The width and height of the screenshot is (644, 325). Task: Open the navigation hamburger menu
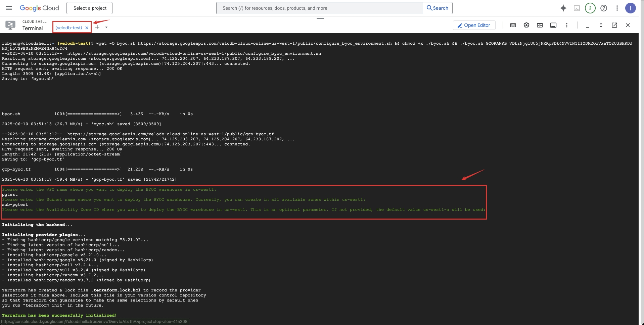point(9,8)
